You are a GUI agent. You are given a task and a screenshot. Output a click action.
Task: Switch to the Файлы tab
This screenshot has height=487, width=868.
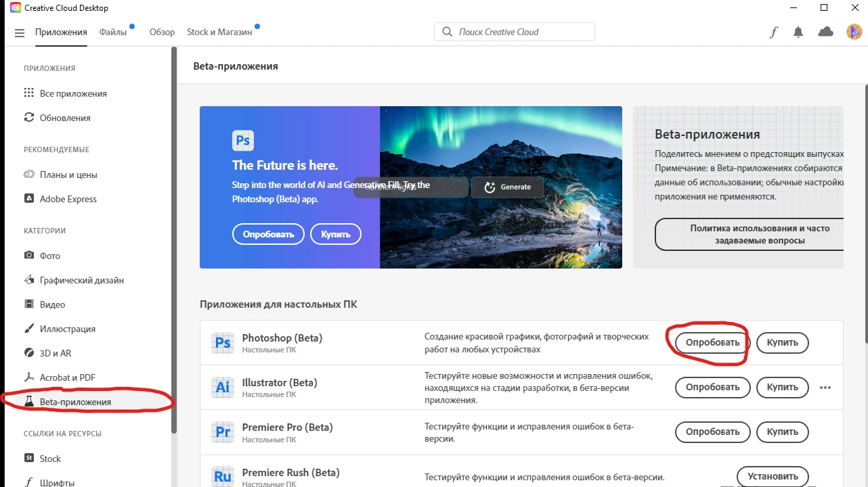coord(113,32)
